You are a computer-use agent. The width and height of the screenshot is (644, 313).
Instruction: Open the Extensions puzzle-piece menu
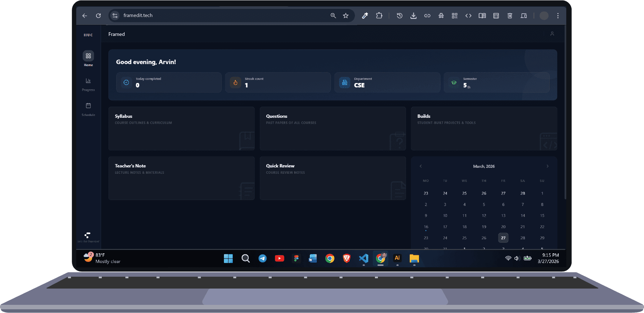(379, 16)
